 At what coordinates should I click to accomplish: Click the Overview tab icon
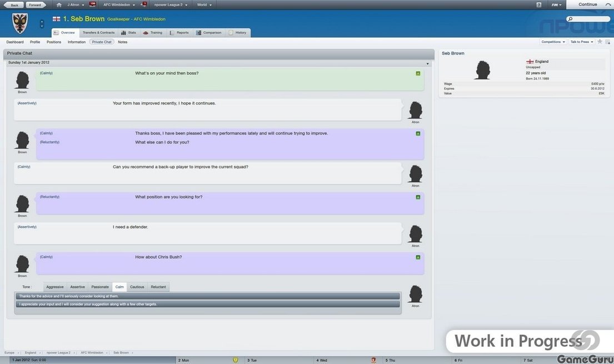point(56,33)
